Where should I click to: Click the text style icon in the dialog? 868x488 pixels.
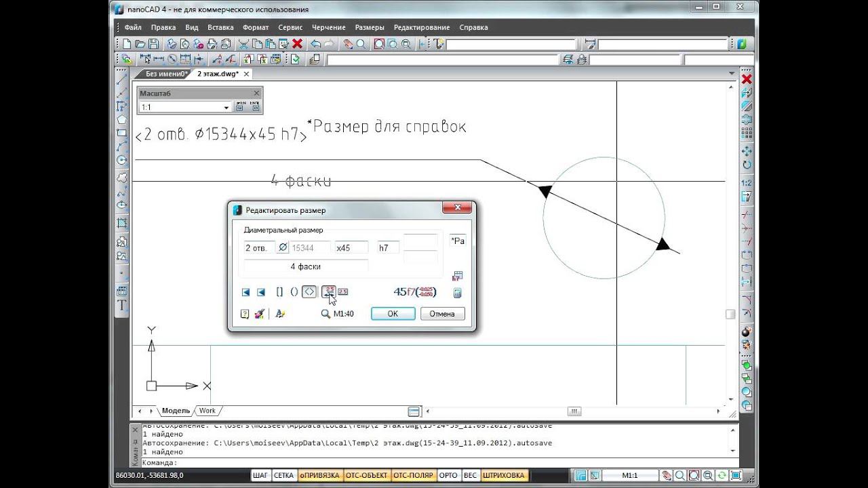(x=280, y=314)
